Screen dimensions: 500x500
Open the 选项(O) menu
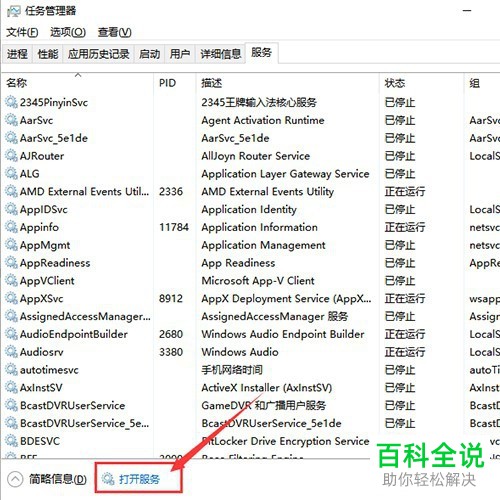point(68,32)
